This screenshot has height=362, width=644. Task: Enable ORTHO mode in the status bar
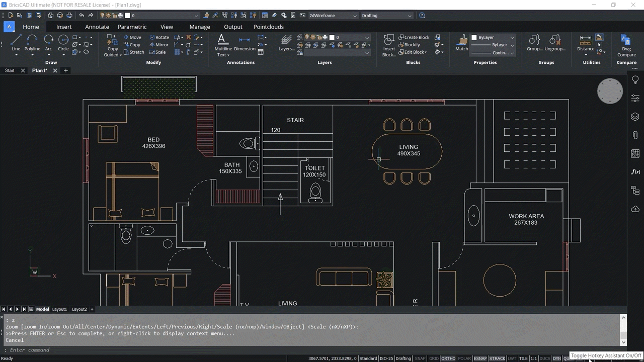pyautogui.click(x=448, y=358)
